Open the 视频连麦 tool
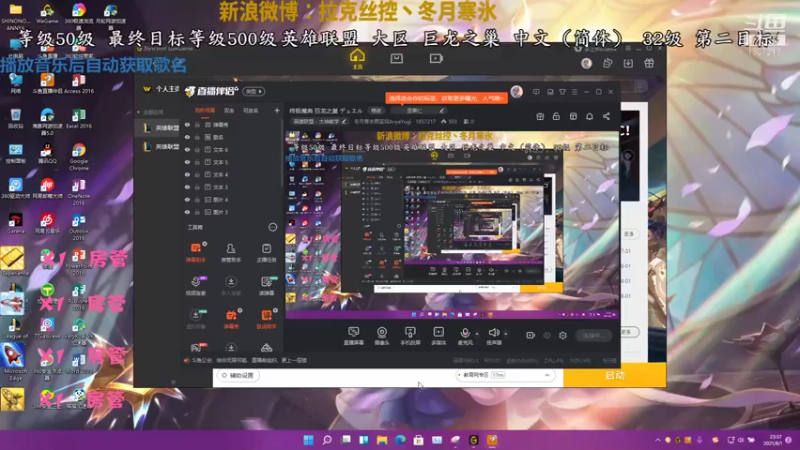The width and height of the screenshot is (800, 450). [x=196, y=286]
